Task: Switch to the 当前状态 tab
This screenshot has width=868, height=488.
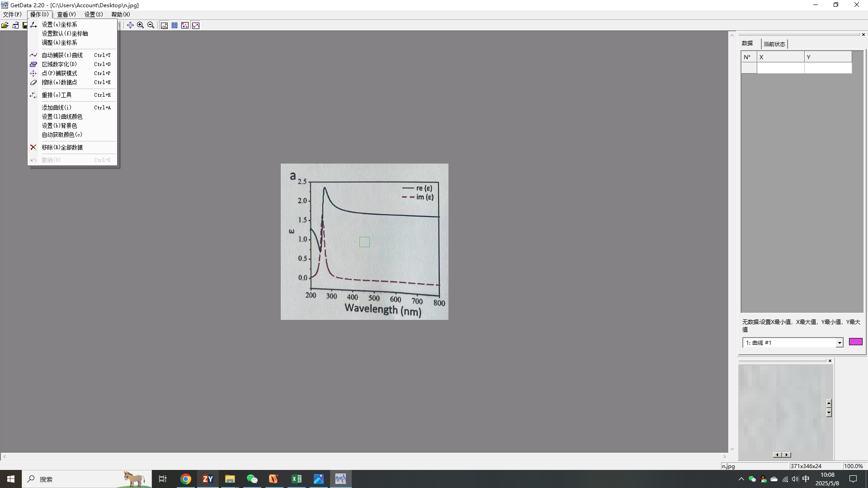Action: click(x=774, y=44)
